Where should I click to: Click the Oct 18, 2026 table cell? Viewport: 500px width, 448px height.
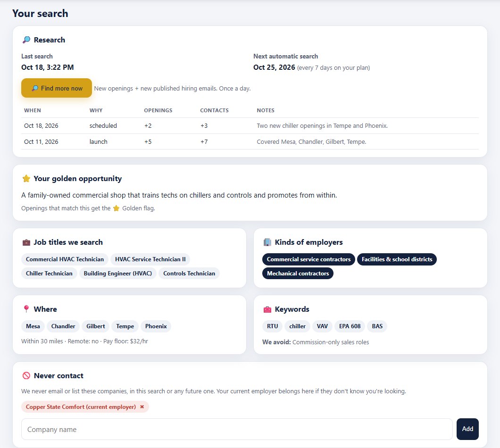pyautogui.click(x=41, y=125)
